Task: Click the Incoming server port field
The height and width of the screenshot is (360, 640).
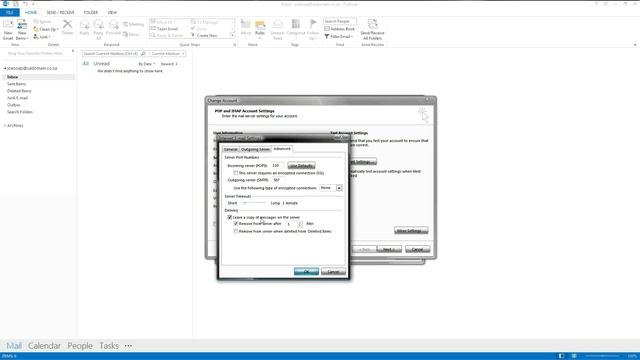Action: pyautogui.click(x=277, y=165)
